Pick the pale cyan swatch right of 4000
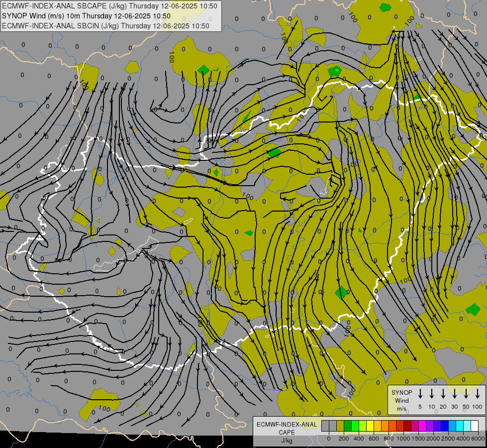The width and height of the screenshot is (487, 448). (x=467, y=426)
